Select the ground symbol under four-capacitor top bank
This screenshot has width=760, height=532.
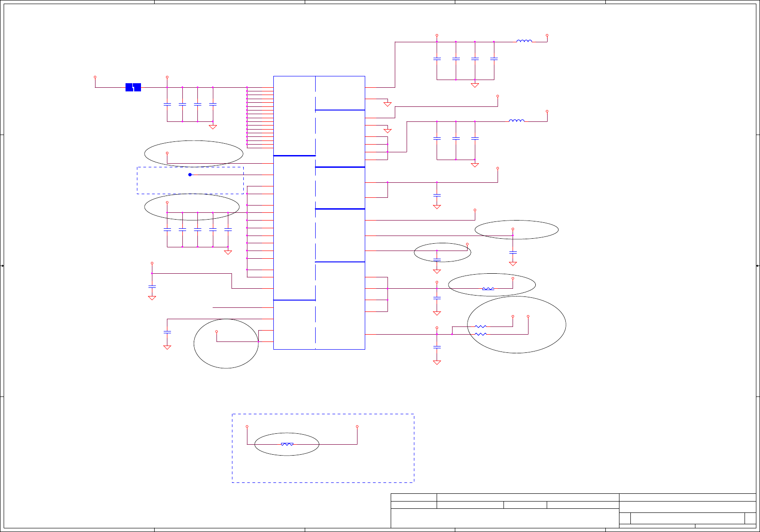[x=475, y=85]
